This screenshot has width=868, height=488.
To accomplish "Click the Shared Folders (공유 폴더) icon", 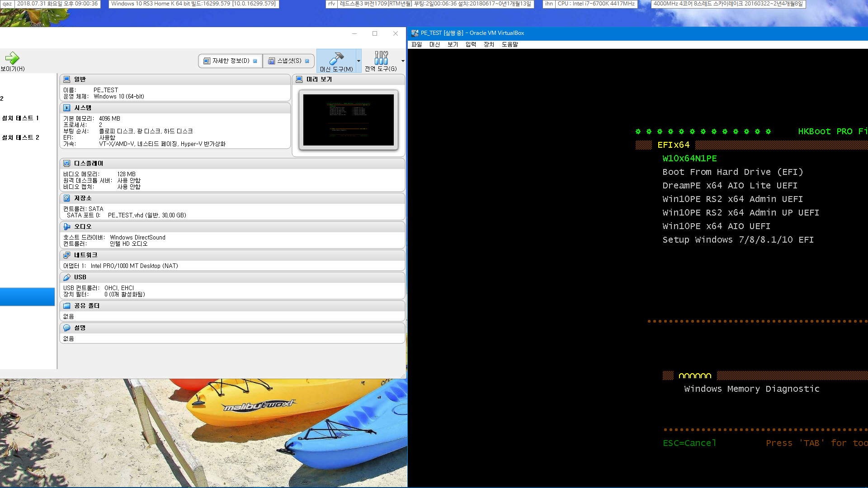I will pyautogui.click(x=67, y=305).
